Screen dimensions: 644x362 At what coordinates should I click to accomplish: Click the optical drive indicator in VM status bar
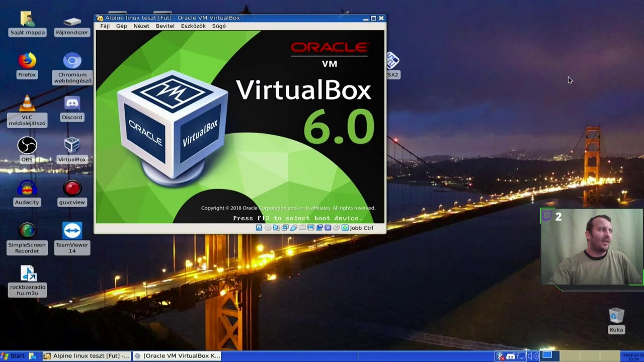(268, 228)
